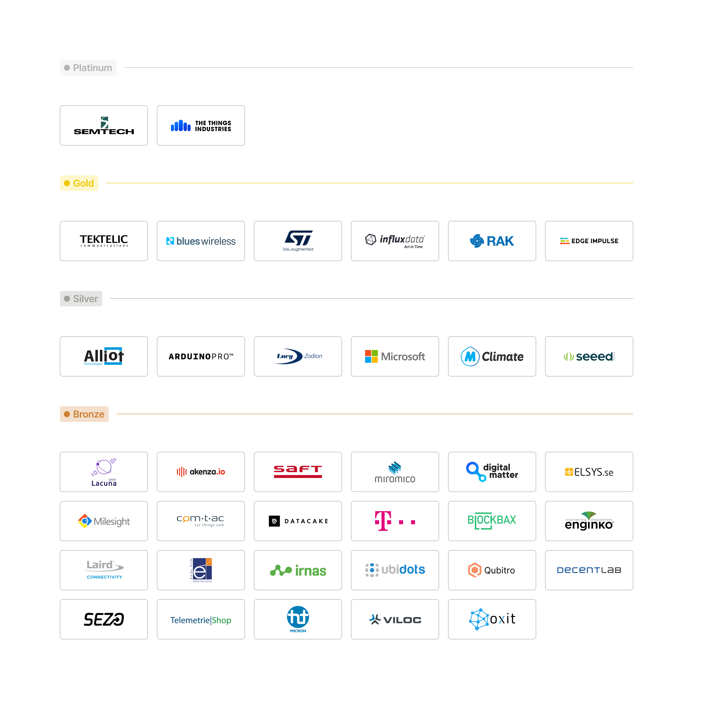The image size is (719, 728).
Task: Click the Blockbax logo card
Action: [x=492, y=521]
